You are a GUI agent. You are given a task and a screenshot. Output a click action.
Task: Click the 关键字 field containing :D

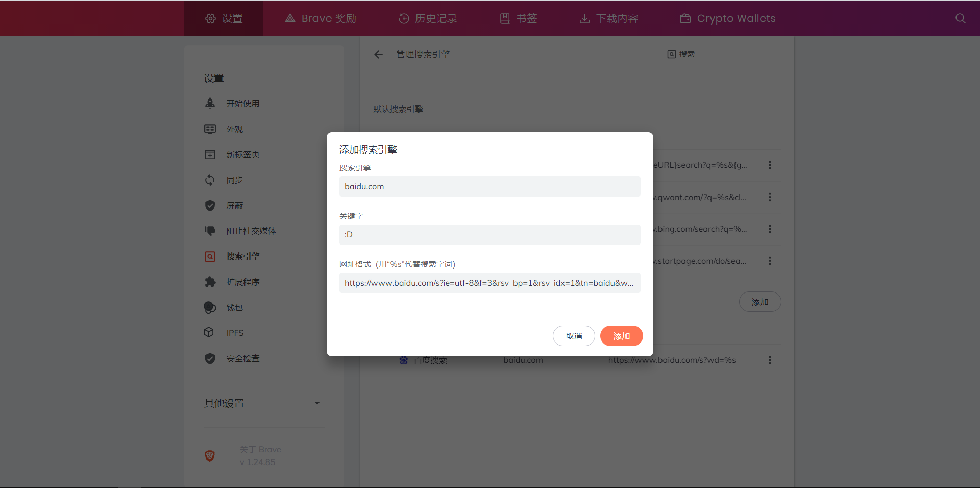[x=489, y=235]
